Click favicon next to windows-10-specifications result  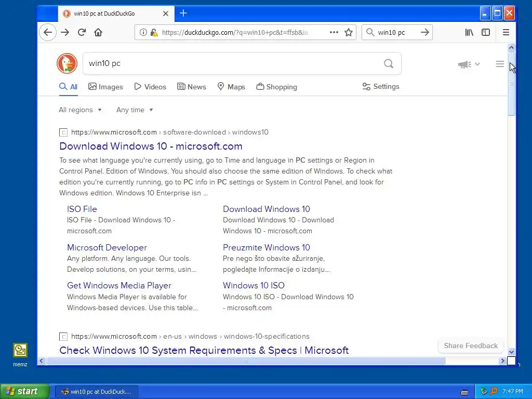63,337
